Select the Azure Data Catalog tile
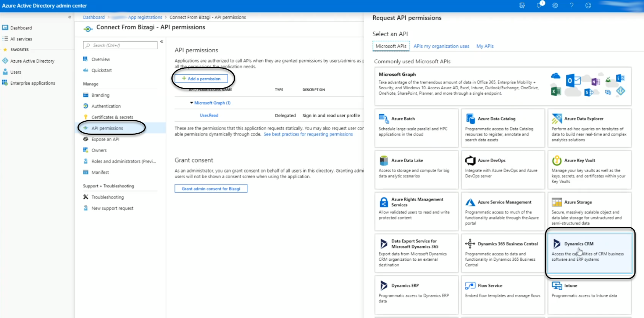 (x=503, y=128)
